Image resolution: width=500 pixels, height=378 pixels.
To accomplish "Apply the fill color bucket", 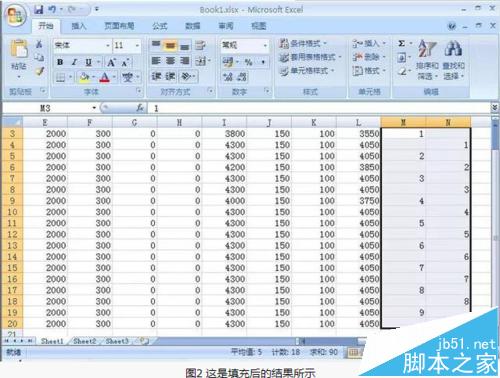I will [x=84, y=78].
